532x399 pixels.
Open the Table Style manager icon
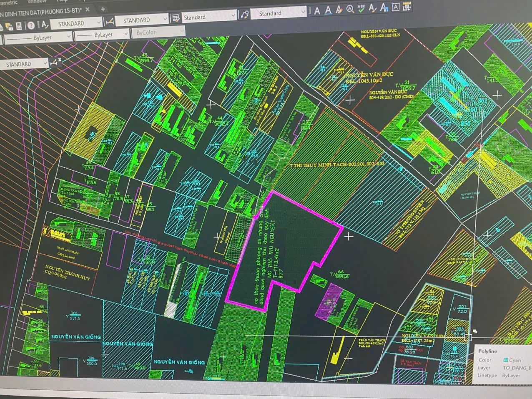click(x=176, y=18)
